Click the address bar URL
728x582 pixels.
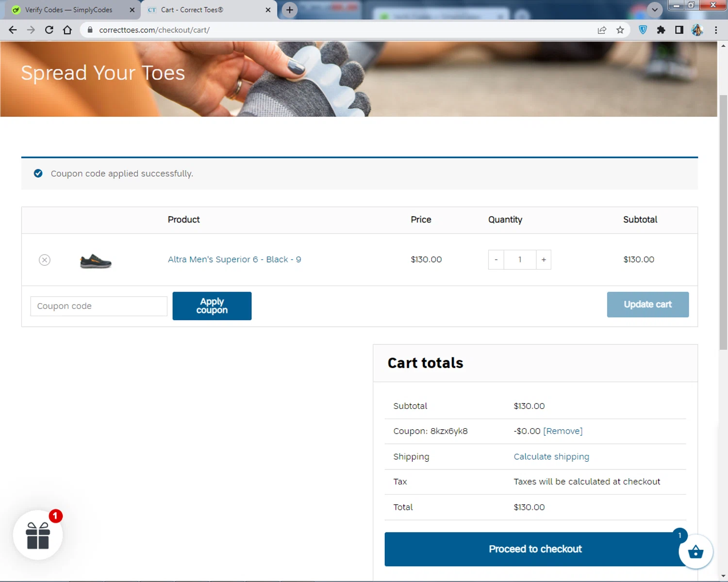[x=154, y=30]
